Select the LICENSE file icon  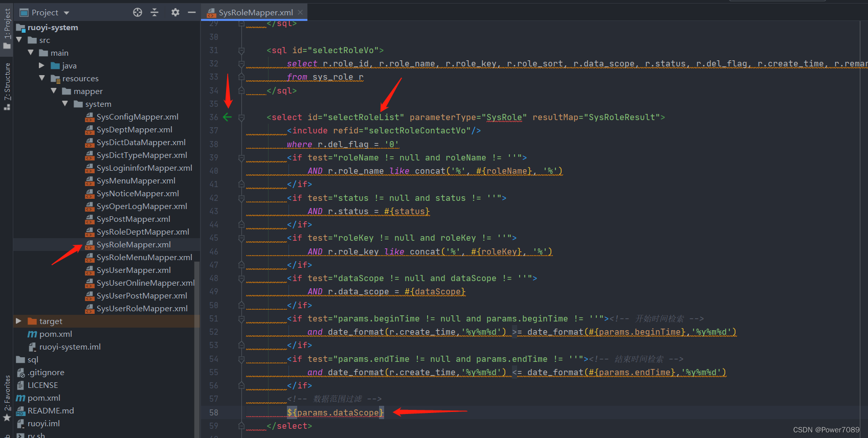pyautogui.click(x=20, y=385)
